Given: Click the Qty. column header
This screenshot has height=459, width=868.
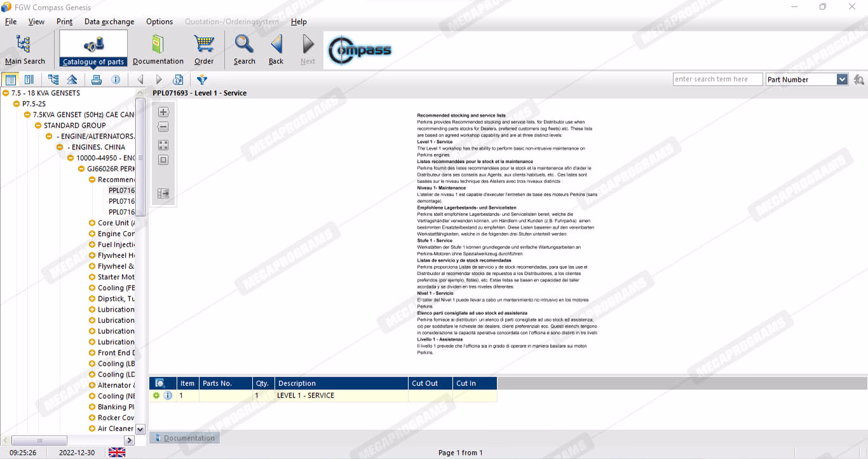Looking at the screenshot, I should click(263, 383).
